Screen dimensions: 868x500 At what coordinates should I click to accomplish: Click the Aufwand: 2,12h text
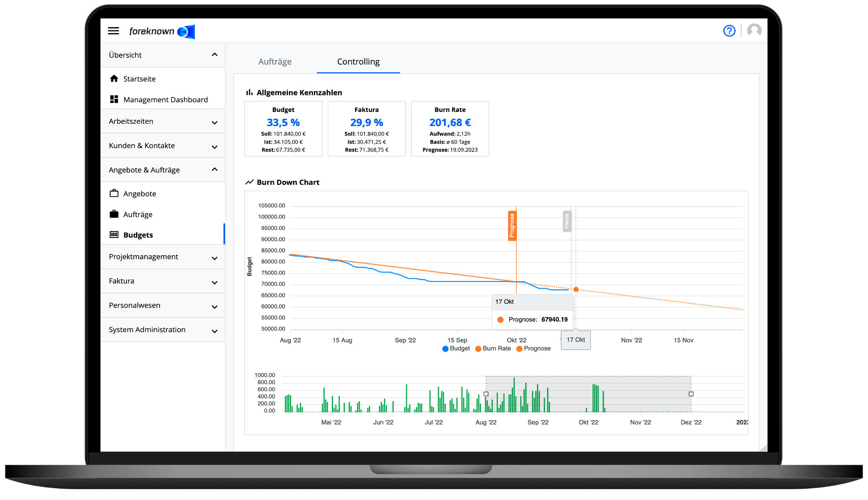(x=450, y=134)
